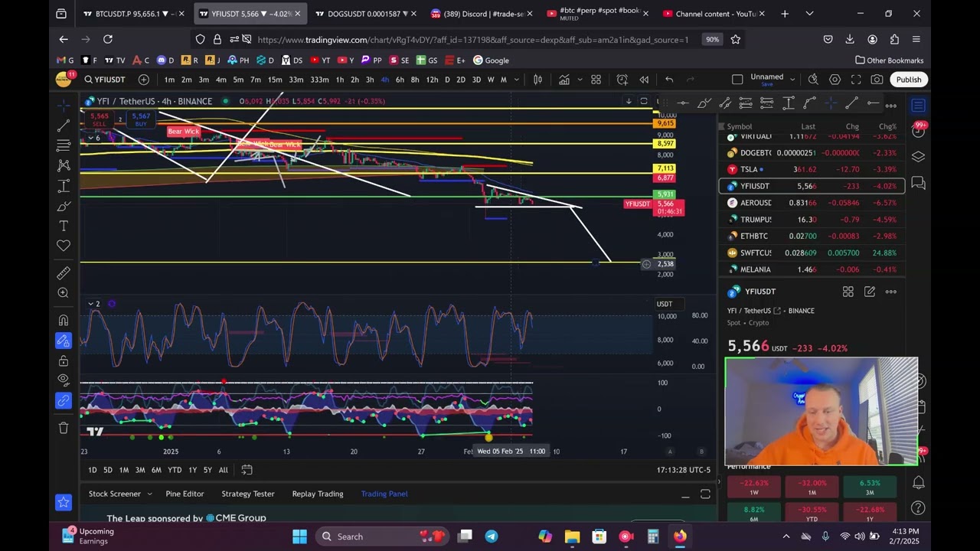Screen dimensions: 980x551
Task: Click the YFIUSDT symbol search box
Action: click(105, 80)
